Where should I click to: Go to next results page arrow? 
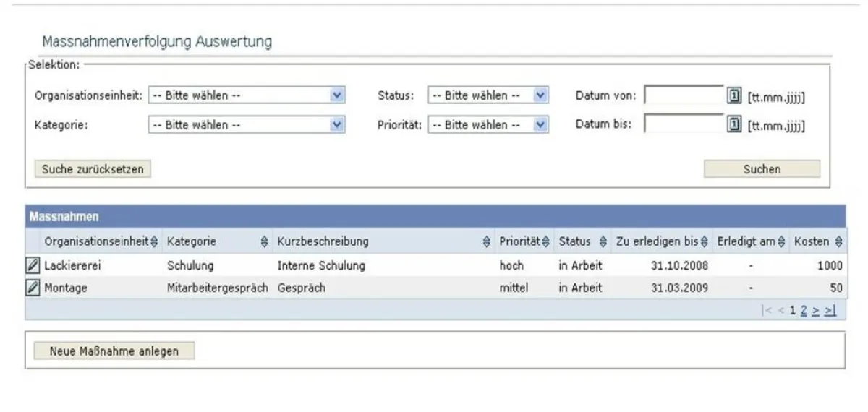click(x=815, y=310)
